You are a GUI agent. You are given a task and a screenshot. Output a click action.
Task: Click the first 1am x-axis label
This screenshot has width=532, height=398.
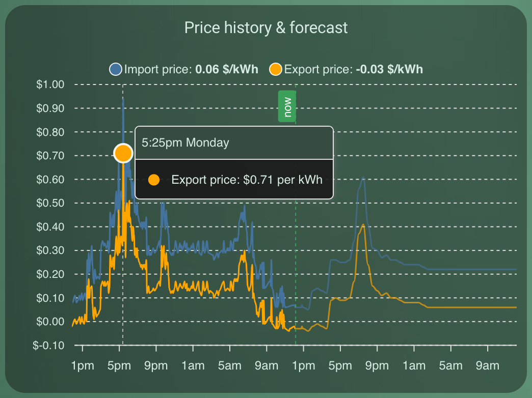(x=193, y=366)
